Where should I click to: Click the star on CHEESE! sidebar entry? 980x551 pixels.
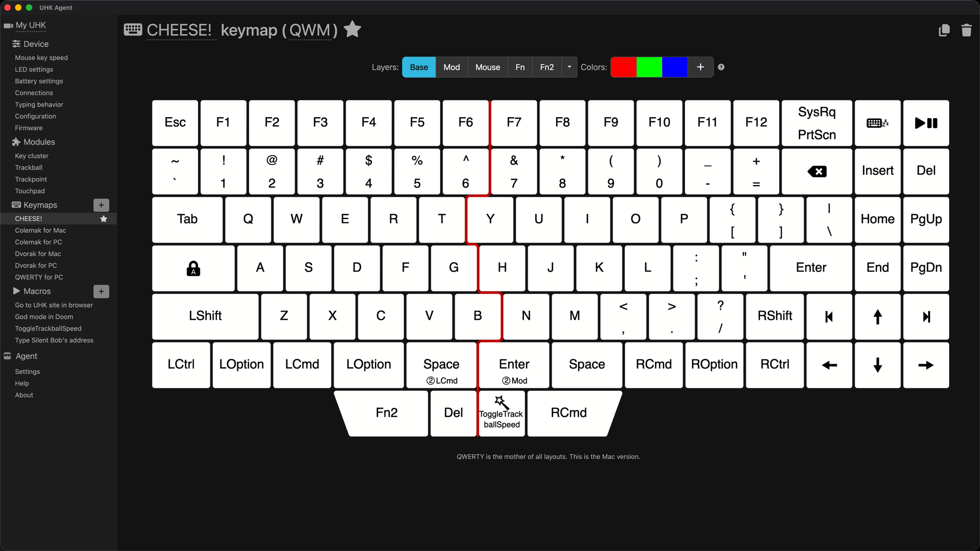pos(103,219)
